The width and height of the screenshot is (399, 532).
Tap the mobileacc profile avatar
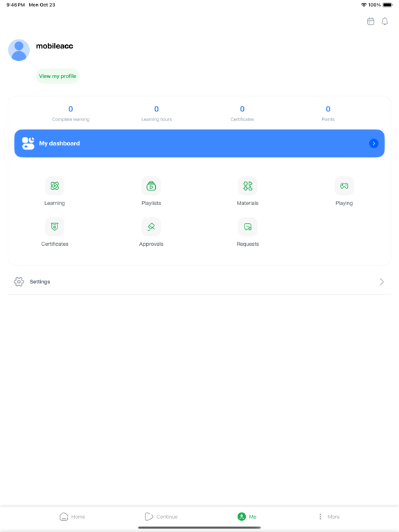[19, 50]
